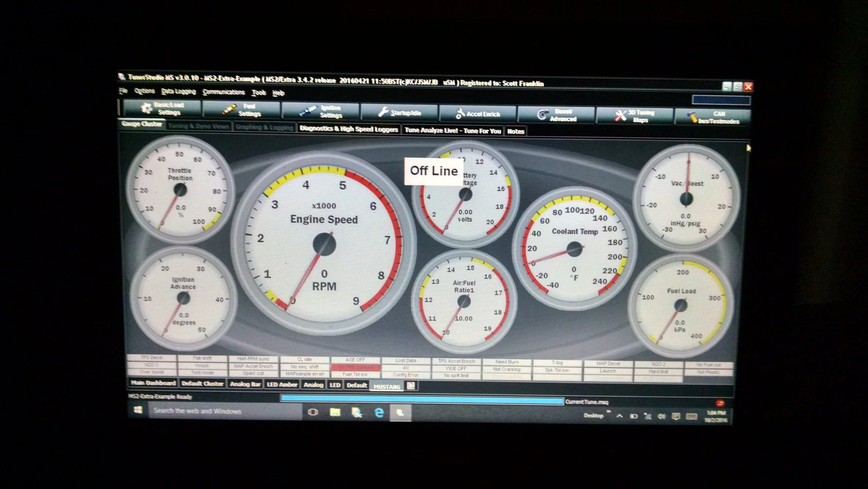Screen dimensions: 868x489
Task: Click the Engine Speed RPM gauge
Action: click(324, 243)
